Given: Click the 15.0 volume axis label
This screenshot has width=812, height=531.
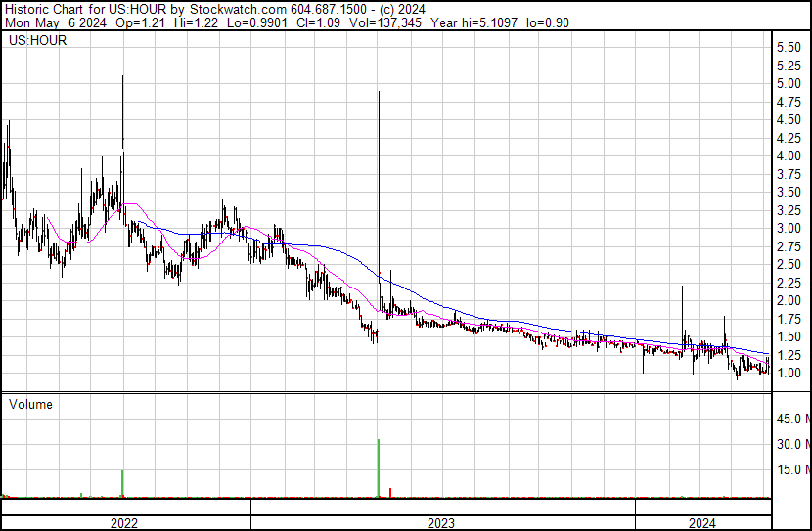Looking at the screenshot, I should [791, 470].
